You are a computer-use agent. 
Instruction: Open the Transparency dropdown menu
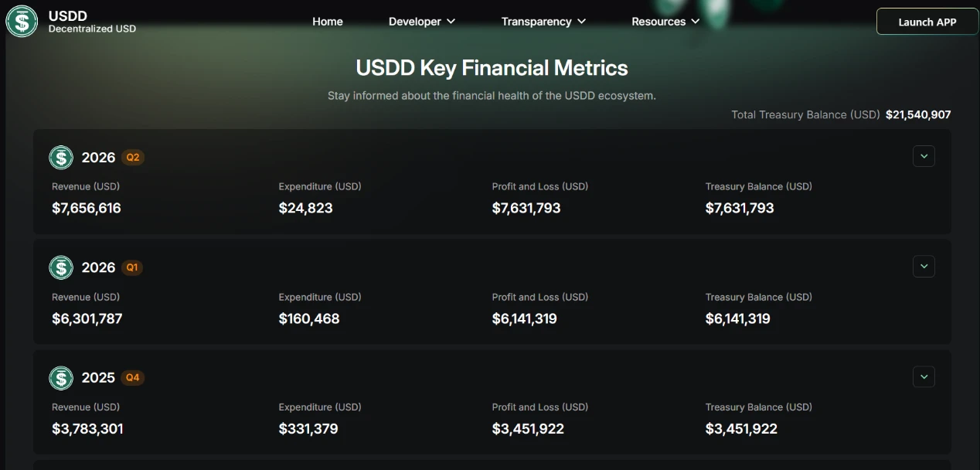coord(543,22)
